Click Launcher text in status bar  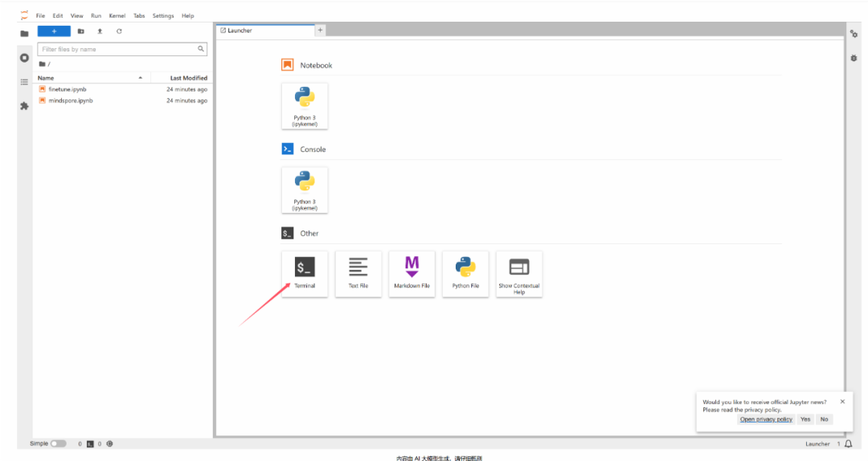point(817,444)
